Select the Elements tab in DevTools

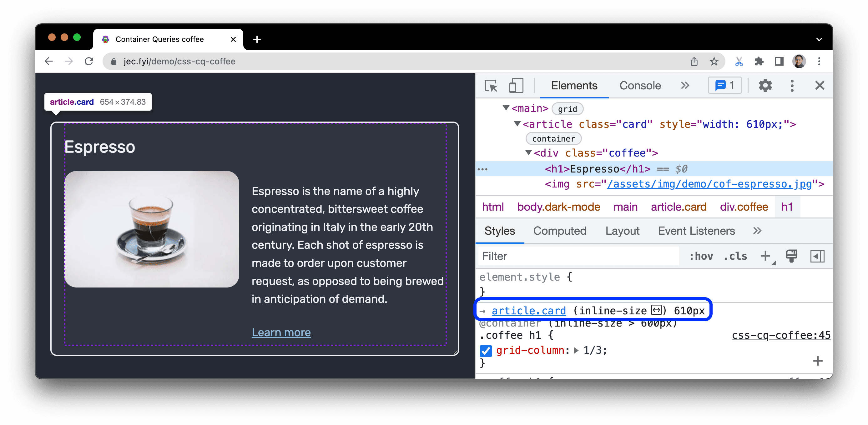coord(574,86)
